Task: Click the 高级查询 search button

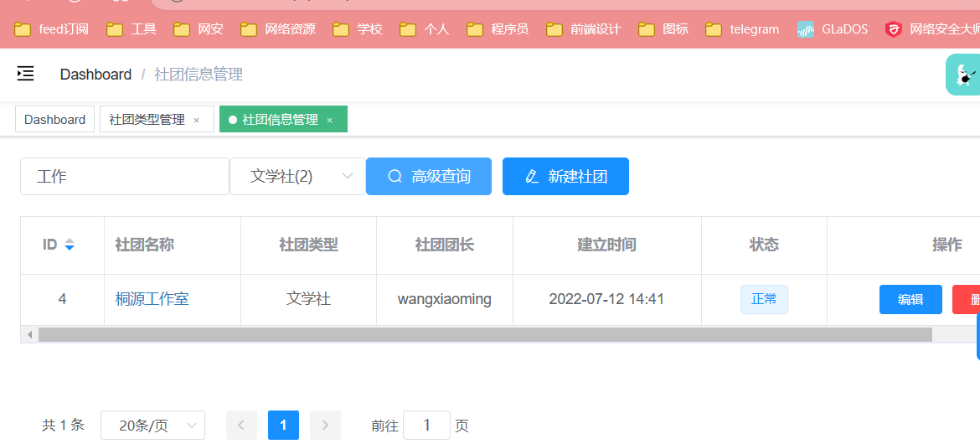Action: 429,177
